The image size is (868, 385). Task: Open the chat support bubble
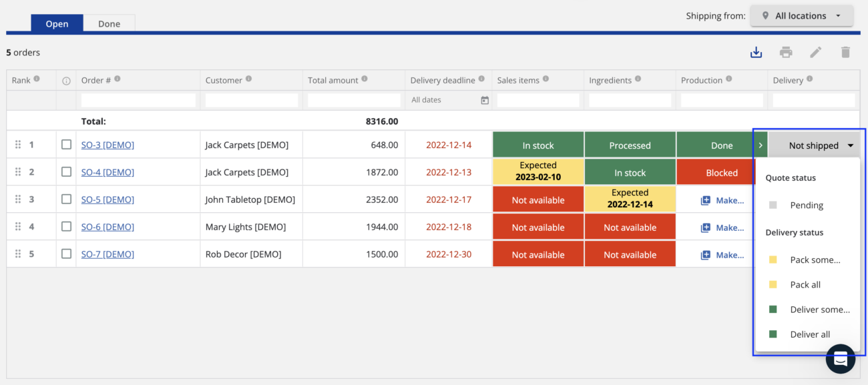click(x=840, y=359)
